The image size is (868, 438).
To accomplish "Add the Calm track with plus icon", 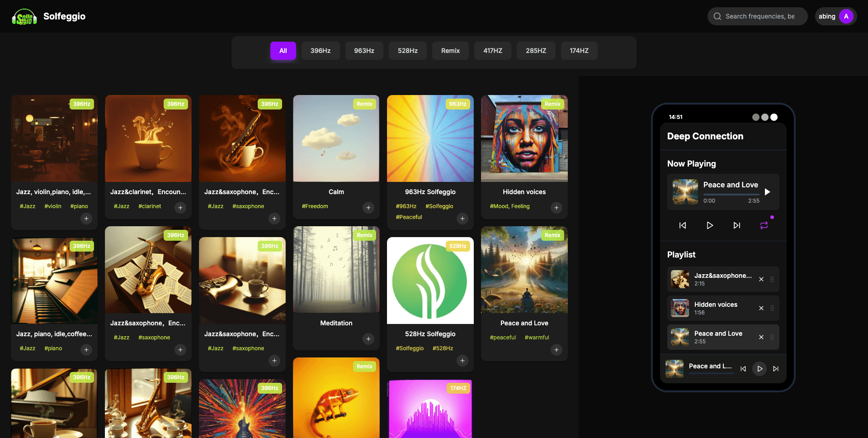I will pos(368,208).
